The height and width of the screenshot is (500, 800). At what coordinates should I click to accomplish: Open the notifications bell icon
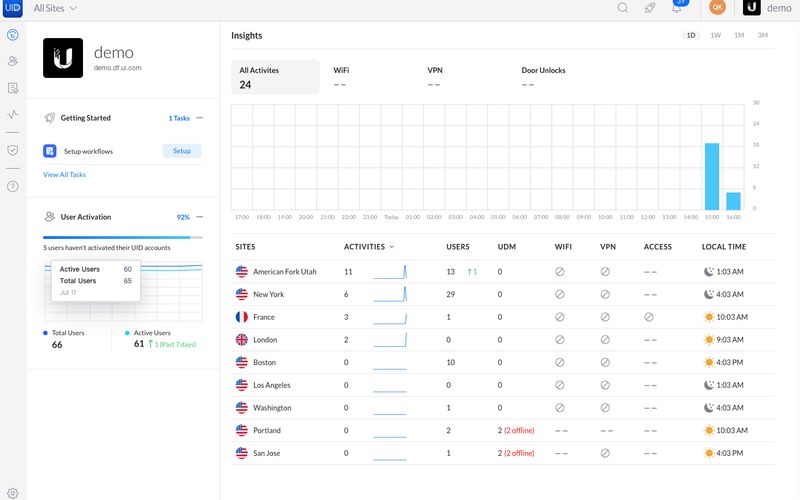(x=677, y=8)
